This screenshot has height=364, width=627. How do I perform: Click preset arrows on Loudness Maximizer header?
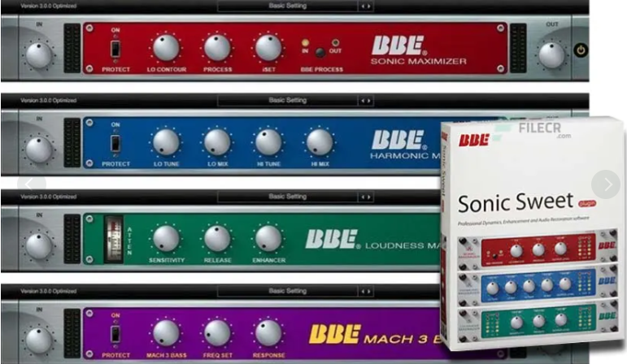point(365,197)
